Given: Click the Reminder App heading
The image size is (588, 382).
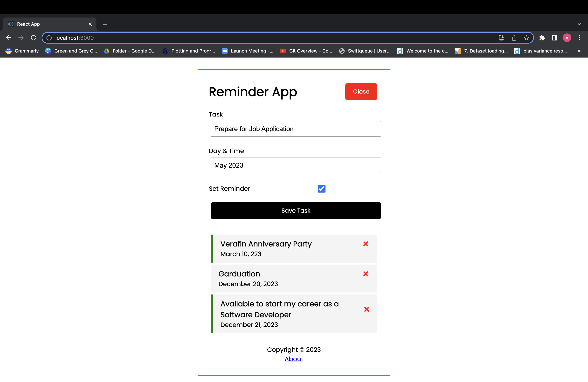Looking at the screenshot, I should [x=253, y=92].
